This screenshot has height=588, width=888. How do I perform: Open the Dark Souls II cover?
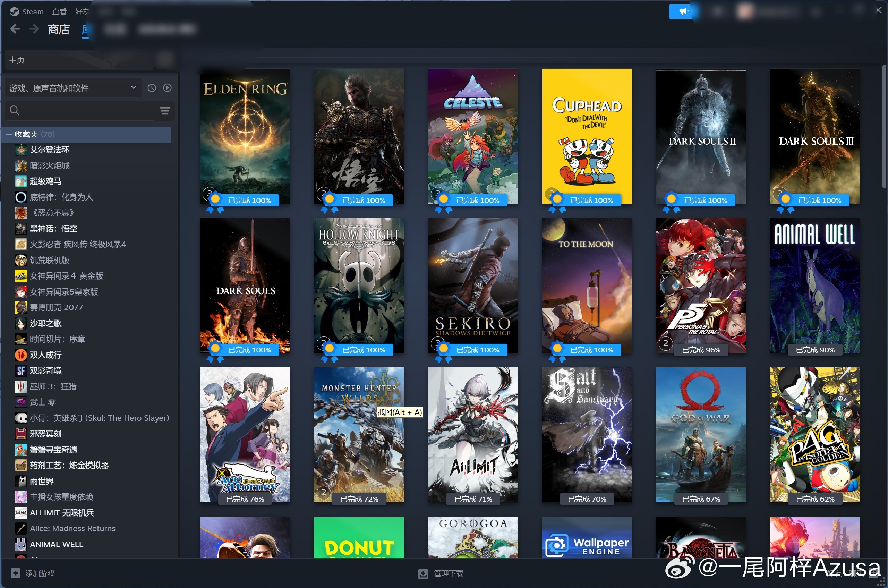(x=701, y=136)
